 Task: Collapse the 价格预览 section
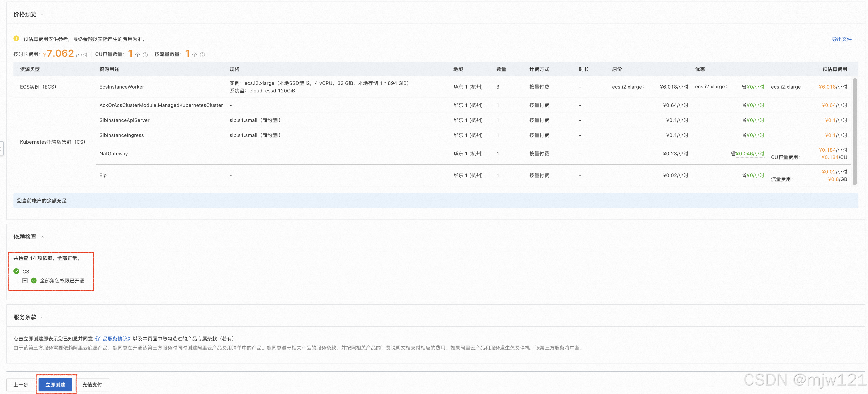point(42,14)
